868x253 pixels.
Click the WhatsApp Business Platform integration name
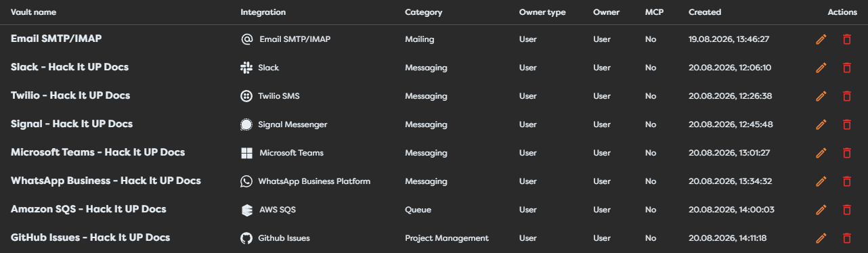click(314, 181)
